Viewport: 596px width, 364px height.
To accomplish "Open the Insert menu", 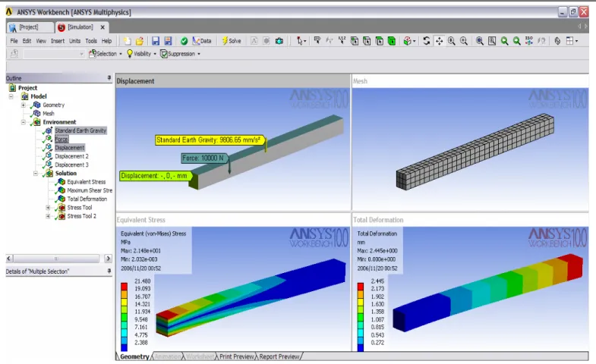I will point(58,41).
